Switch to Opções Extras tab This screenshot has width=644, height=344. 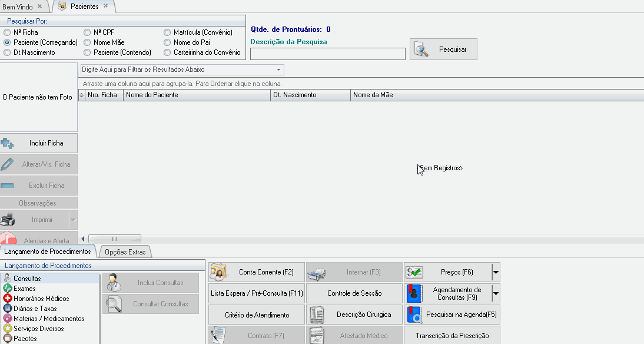(x=125, y=252)
